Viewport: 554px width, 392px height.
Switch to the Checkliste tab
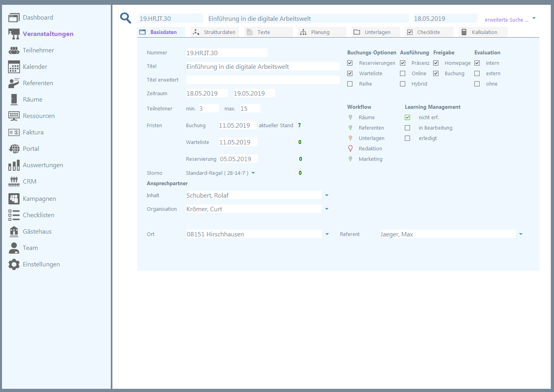click(x=430, y=32)
